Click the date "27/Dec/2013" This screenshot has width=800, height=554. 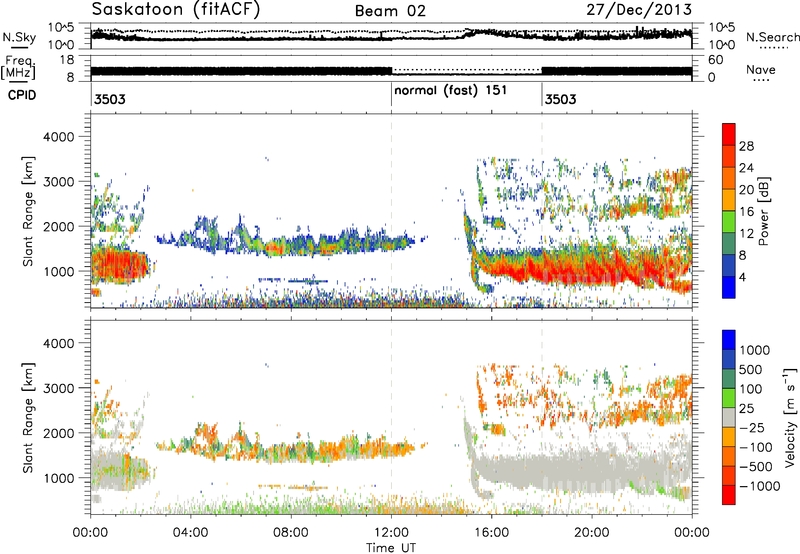click(639, 9)
